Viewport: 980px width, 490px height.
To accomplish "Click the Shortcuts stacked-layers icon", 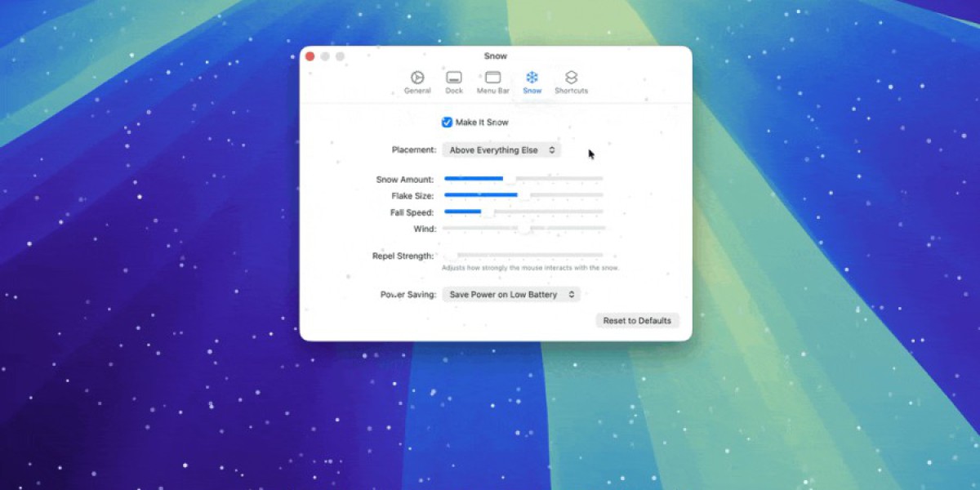I will [571, 78].
